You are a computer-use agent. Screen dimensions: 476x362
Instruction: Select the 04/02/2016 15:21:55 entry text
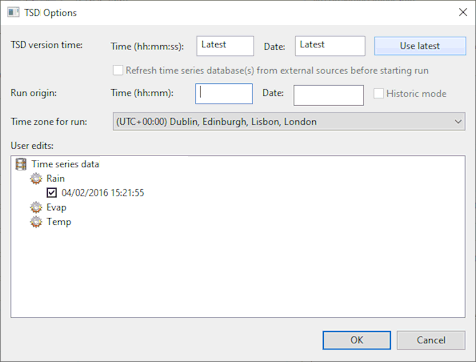pos(103,193)
